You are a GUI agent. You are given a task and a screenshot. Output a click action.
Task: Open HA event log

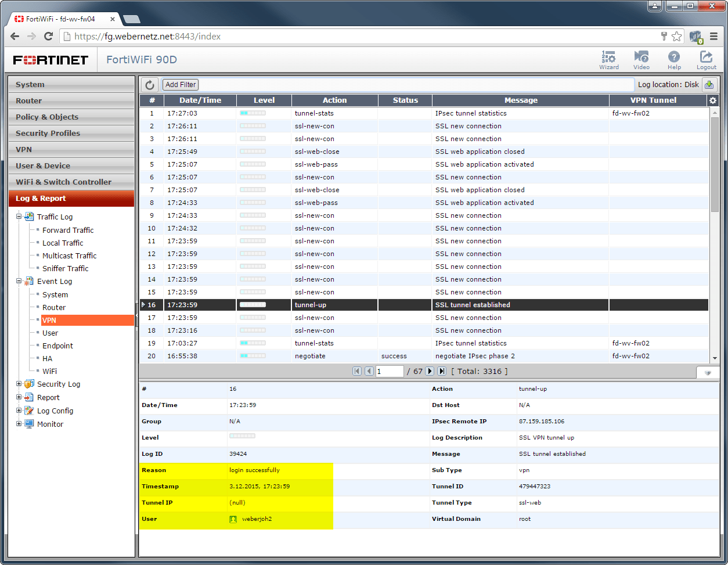pyautogui.click(x=47, y=358)
